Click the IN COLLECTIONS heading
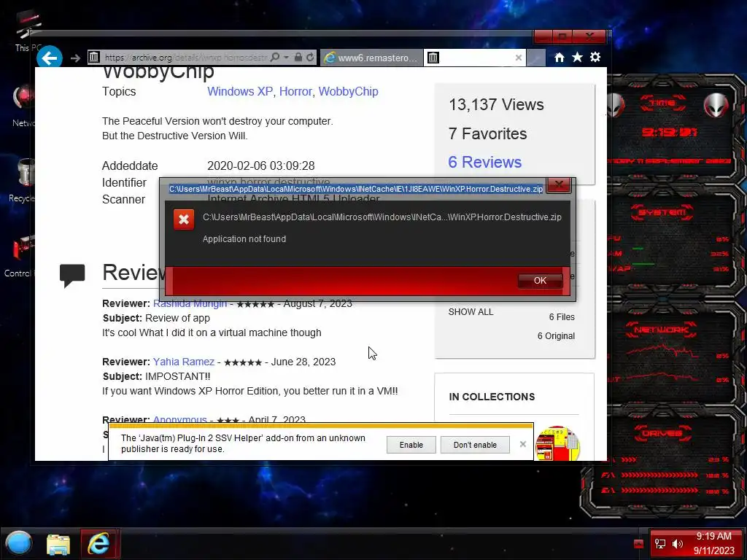This screenshot has width=747, height=560. click(x=492, y=397)
